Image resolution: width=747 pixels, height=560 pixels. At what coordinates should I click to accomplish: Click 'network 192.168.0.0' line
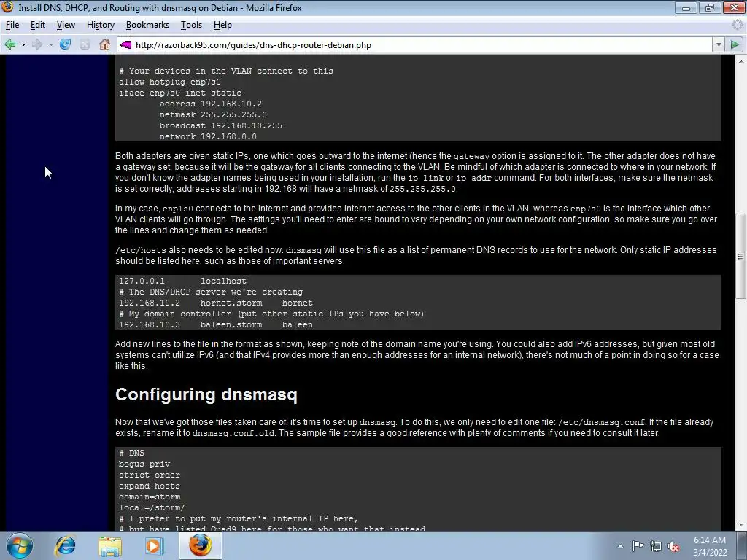[x=208, y=136]
